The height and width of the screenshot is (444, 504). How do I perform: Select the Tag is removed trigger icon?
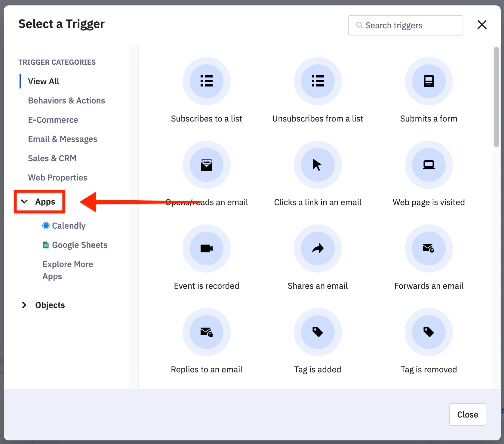tap(429, 332)
